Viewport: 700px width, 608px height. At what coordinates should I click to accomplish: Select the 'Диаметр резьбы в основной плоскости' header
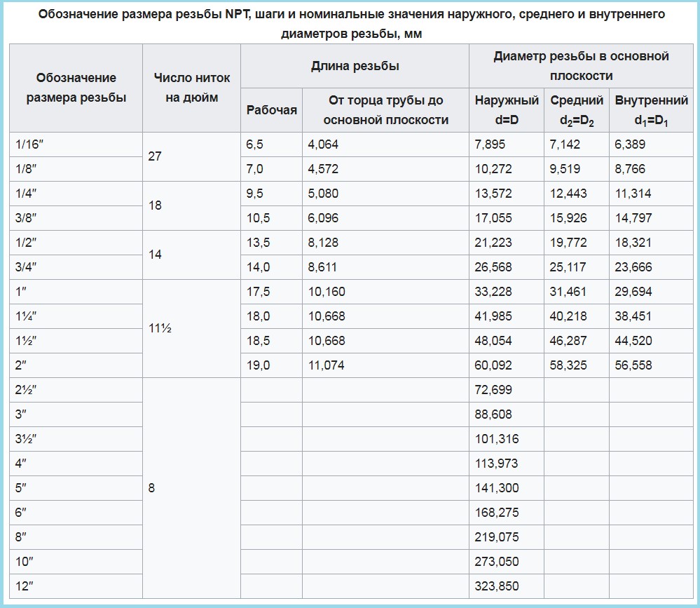point(581,66)
